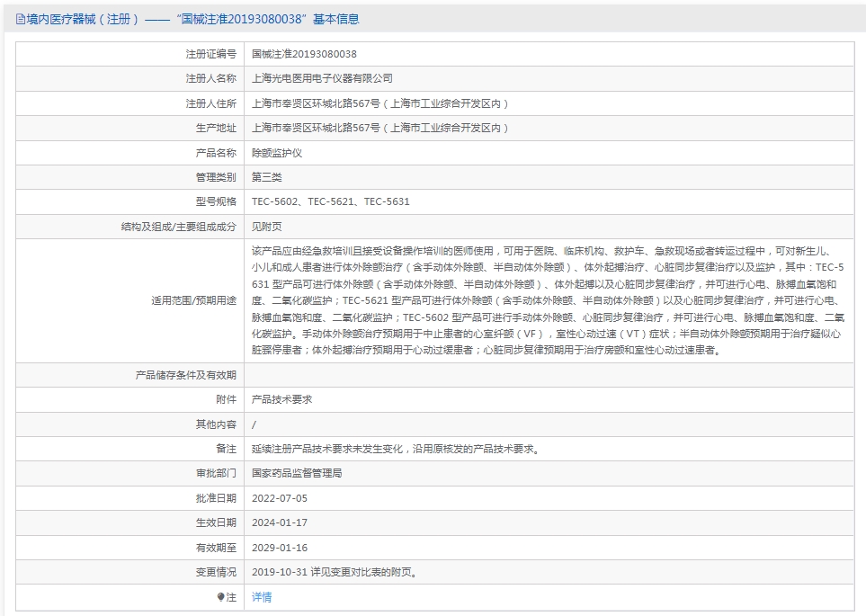Viewport: 866px width, 616px height.
Task: Click product name value 除颤监护仪
Action: pyautogui.click(x=277, y=153)
